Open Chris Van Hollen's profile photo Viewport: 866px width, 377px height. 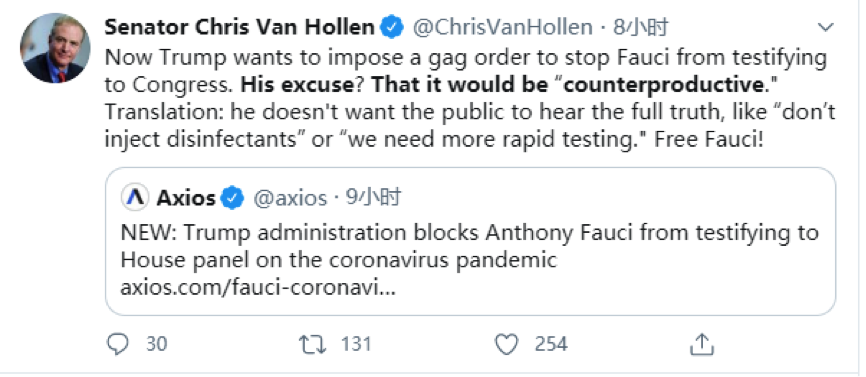click(55, 48)
